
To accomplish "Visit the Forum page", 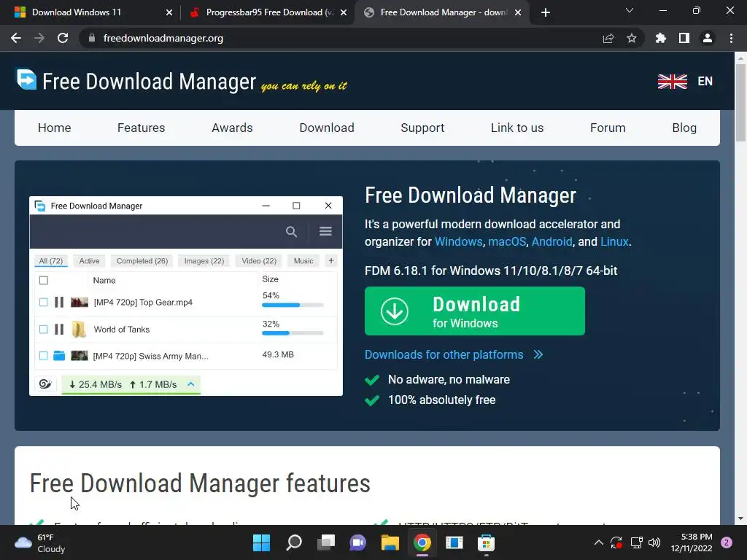I will click(x=608, y=128).
